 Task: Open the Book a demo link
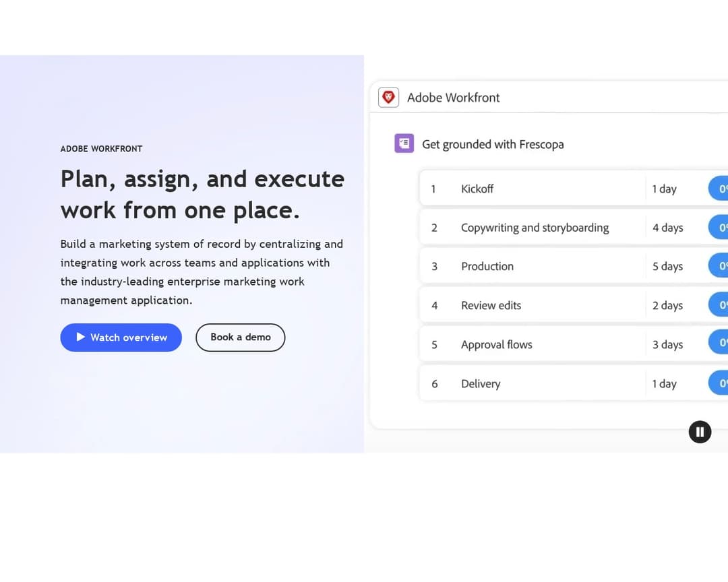pyautogui.click(x=241, y=337)
